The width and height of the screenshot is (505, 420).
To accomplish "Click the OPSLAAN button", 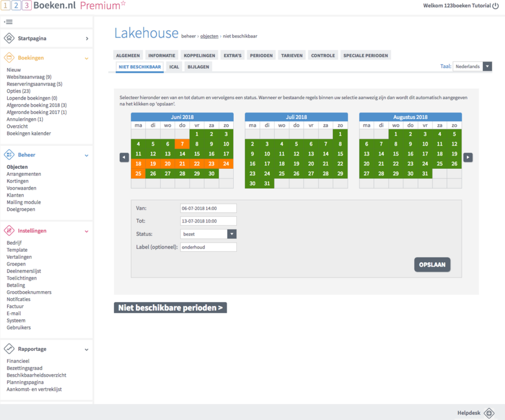I will click(432, 265).
